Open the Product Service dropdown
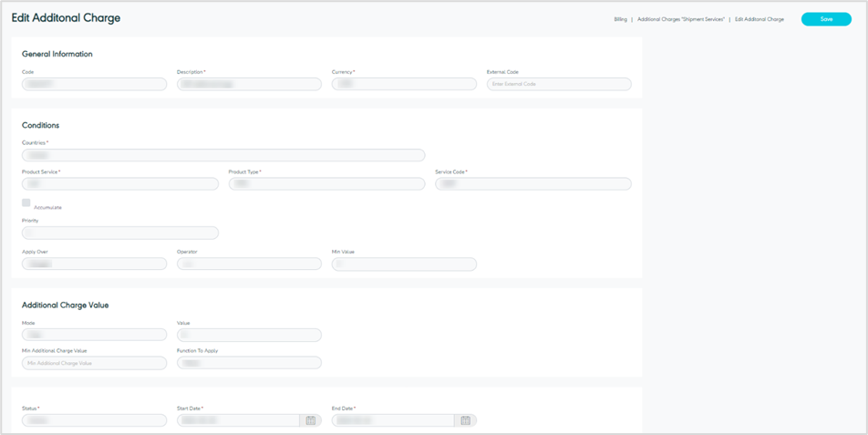Image resolution: width=868 pixels, height=435 pixels. [119, 183]
